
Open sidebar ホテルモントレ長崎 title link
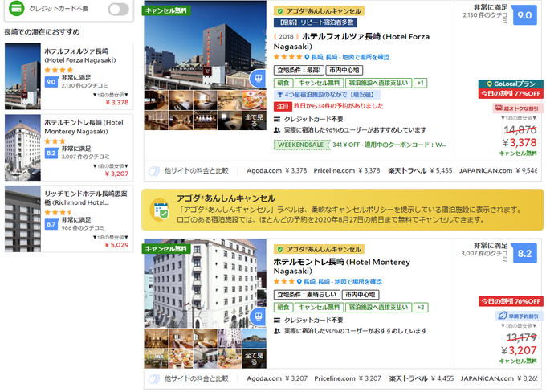click(x=84, y=127)
